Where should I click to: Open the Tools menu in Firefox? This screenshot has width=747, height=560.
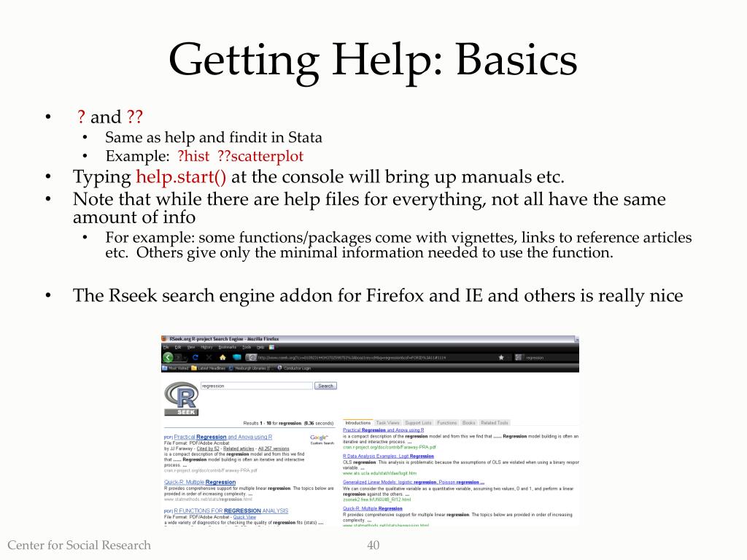tap(247, 348)
